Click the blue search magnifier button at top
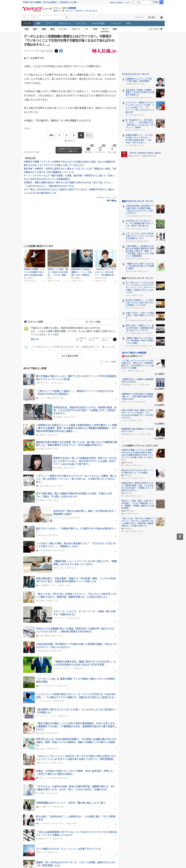This screenshot has height=868, width=186. (161, 2)
